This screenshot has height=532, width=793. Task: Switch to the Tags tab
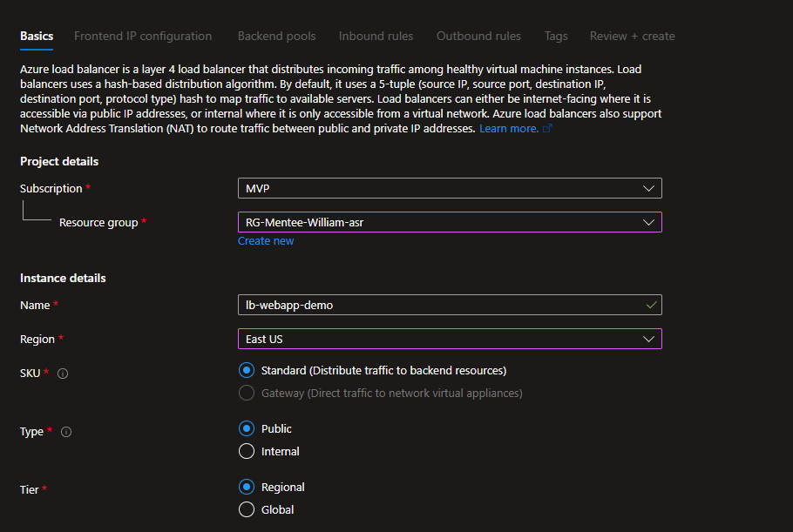coord(556,37)
